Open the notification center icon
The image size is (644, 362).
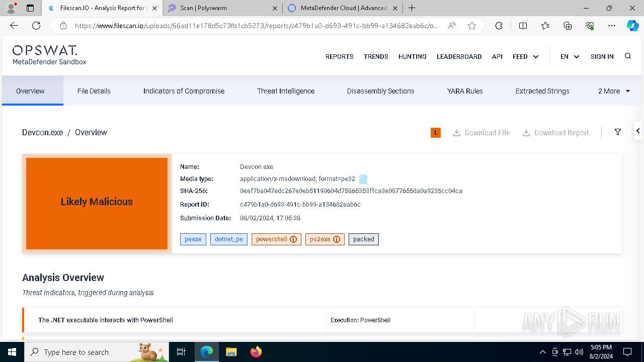click(x=627, y=352)
